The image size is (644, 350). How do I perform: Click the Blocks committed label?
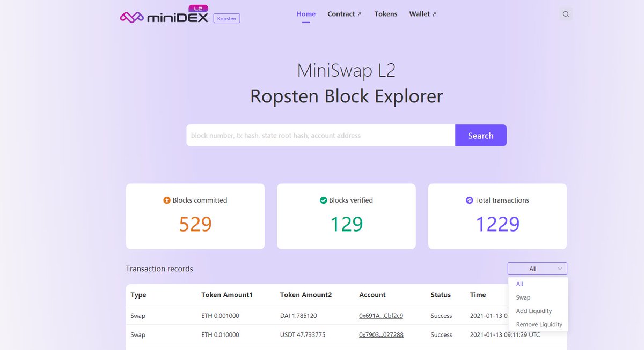[200, 200]
